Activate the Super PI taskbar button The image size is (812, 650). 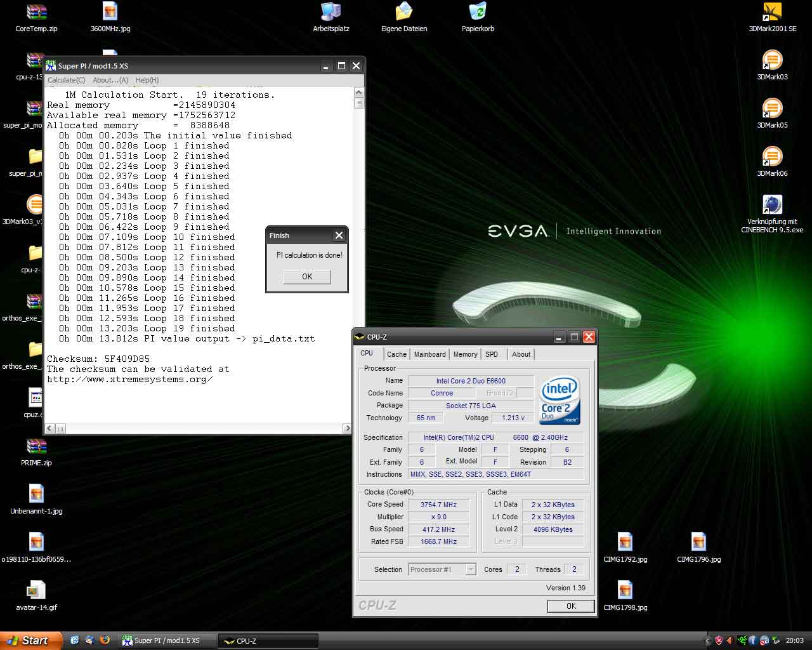[x=167, y=640]
